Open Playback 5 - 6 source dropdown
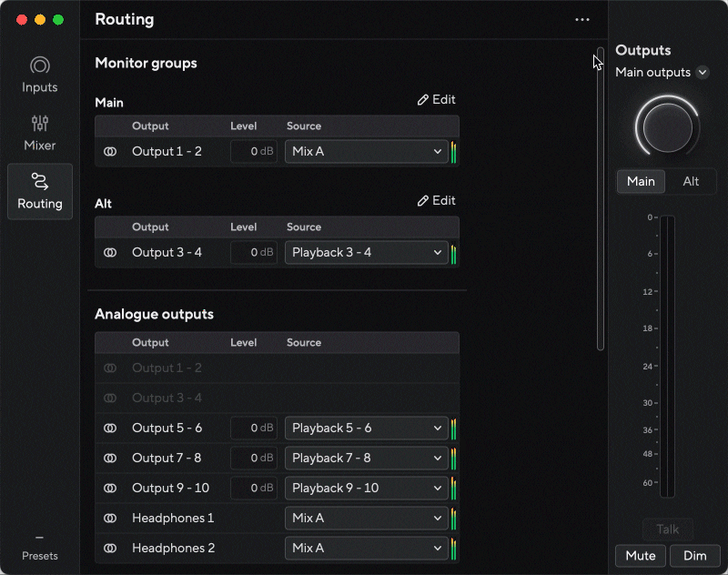 (x=367, y=428)
